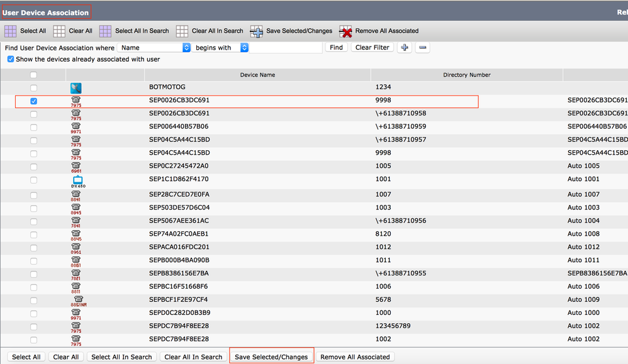628x364 pixels.
Task: Click the Device Name column header
Action: [x=257, y=75]
